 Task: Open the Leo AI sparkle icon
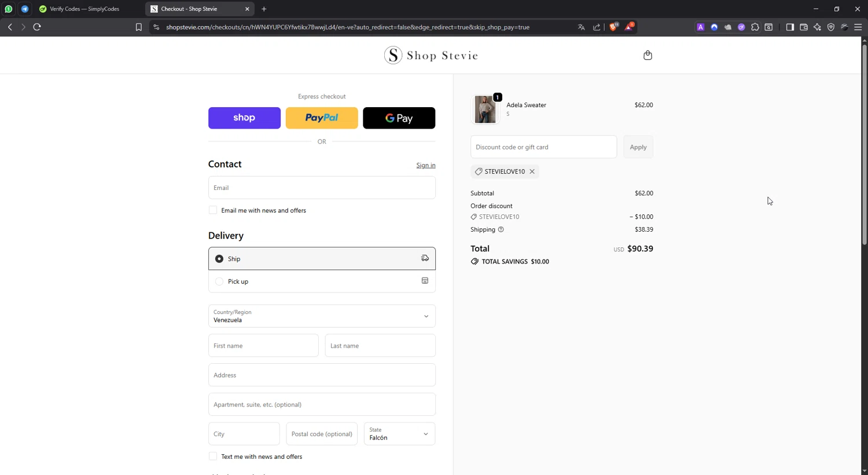click(x=817, y=27)
